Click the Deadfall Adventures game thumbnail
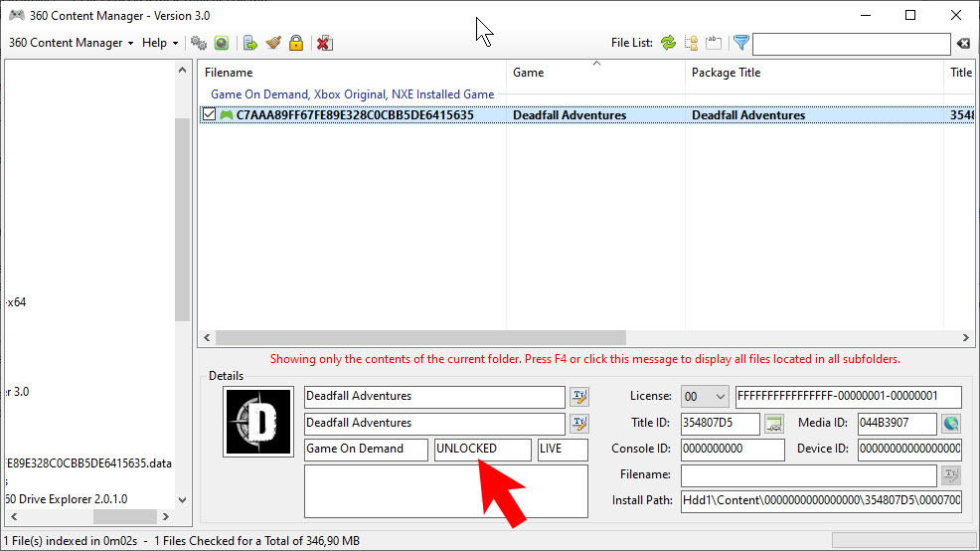Viewport: 980px width, 551px height. tap(258, 422)
